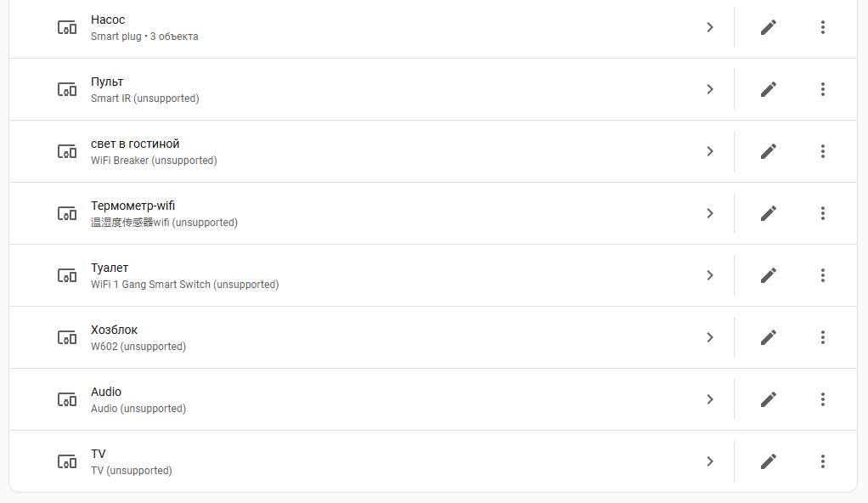Click the pencil icon for Audio

pyautogui.click(x=769, y=399)
